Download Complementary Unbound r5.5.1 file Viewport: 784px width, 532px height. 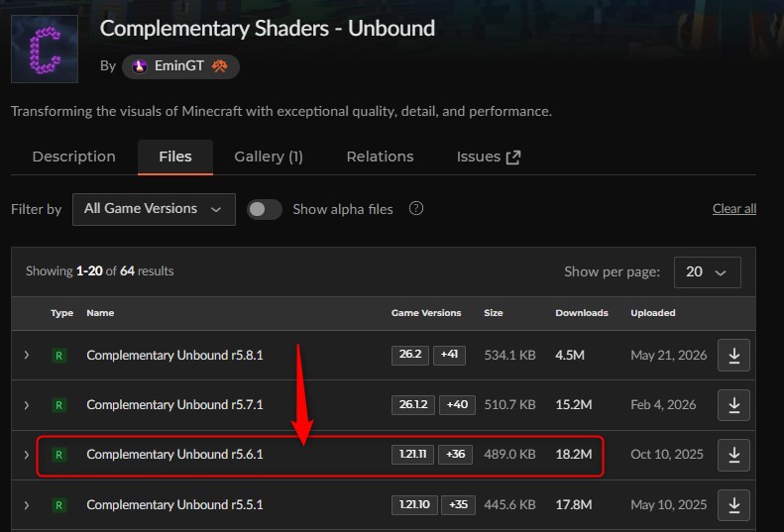coord(733,505)
